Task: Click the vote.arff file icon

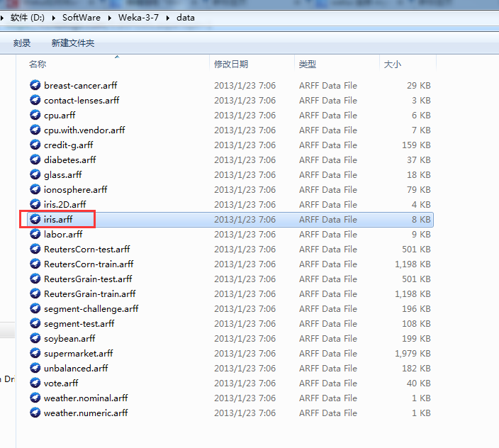Action: pos(35,383)
